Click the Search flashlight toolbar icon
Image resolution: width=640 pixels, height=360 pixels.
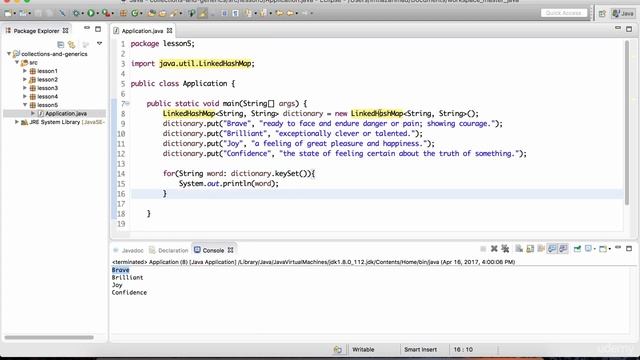[173, 13]
